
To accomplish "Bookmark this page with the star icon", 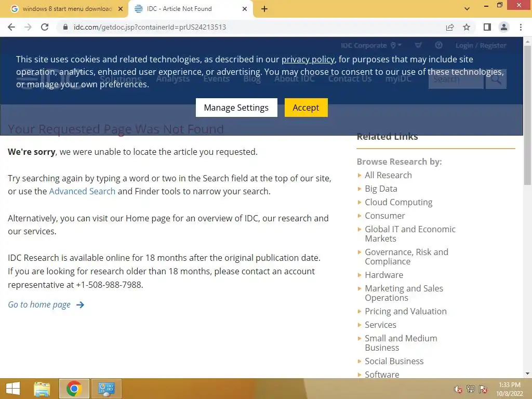I will pos(467,27).
